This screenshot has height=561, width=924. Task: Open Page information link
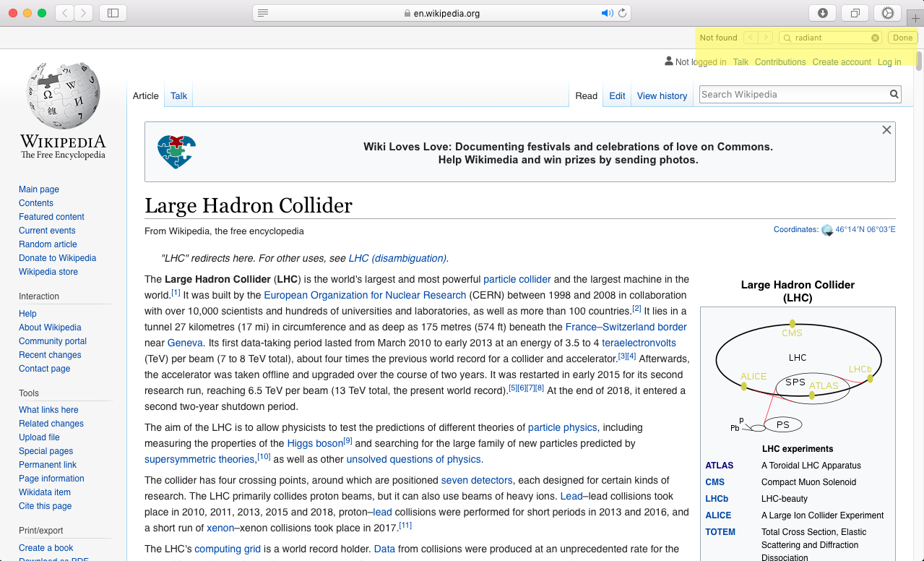coord(51,479)
